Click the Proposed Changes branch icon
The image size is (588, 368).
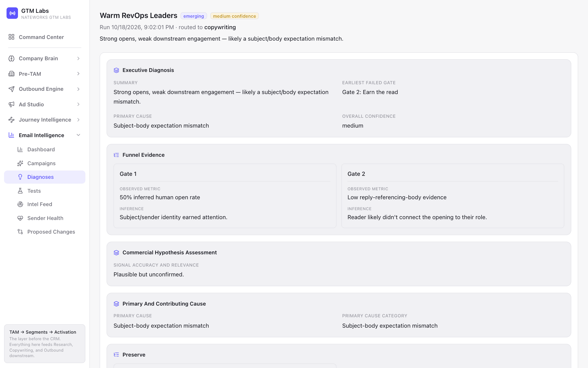[x=20, y=232]
